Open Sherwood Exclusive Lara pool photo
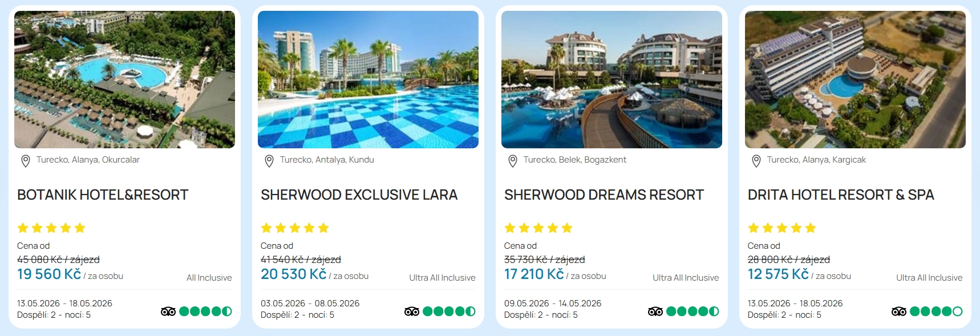Viewport: 980px width, 336px height. tap(368, 80)
